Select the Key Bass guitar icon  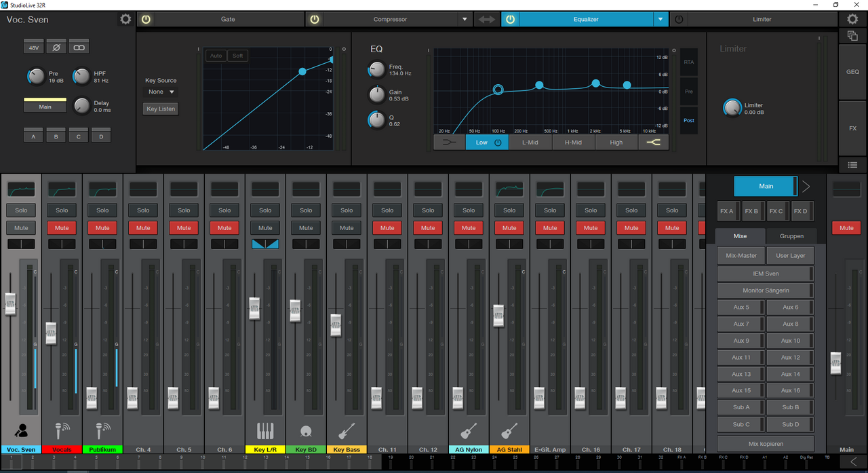[x=347, y=430]
